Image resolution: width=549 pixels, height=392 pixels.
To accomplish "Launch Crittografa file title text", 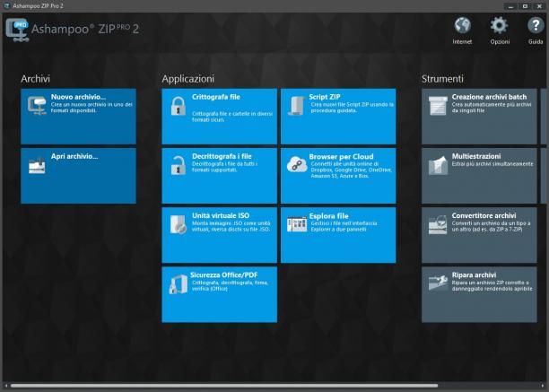I will click(216, 97).
